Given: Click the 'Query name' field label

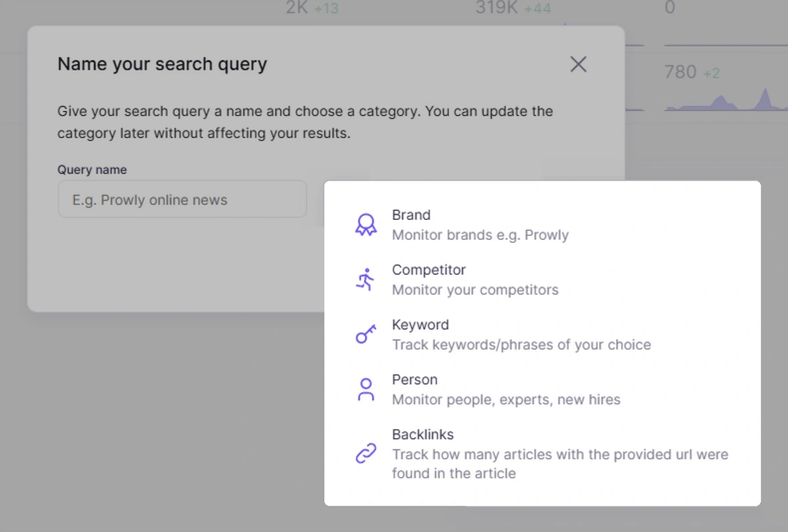Looking at the screenshot, I should pyautogui.click(x=92, y=169).
